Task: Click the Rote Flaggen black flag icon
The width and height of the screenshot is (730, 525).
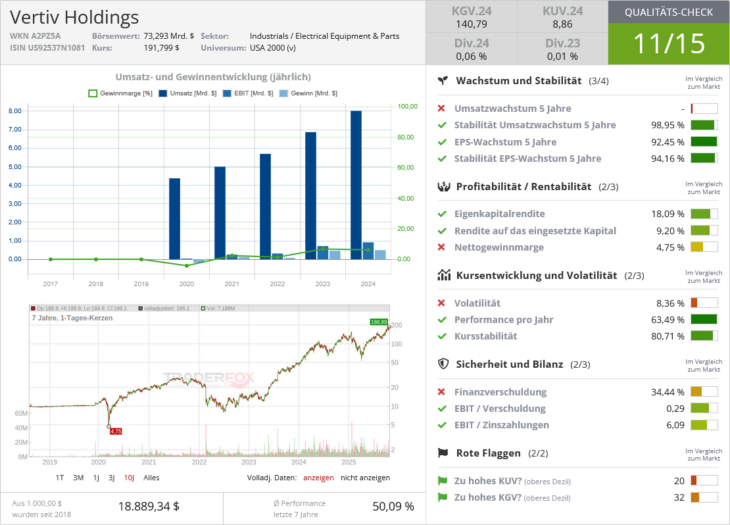Action: pos(443,453)
